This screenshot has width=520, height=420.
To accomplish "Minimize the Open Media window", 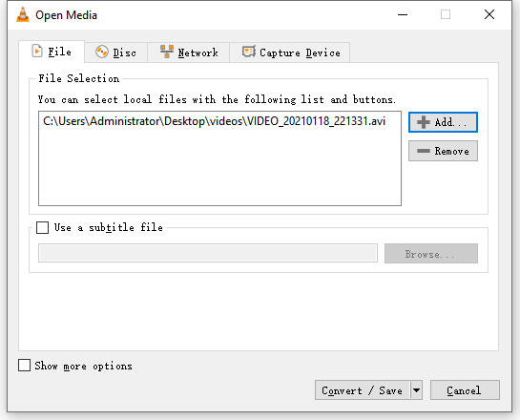I will (x=403, y=14).
